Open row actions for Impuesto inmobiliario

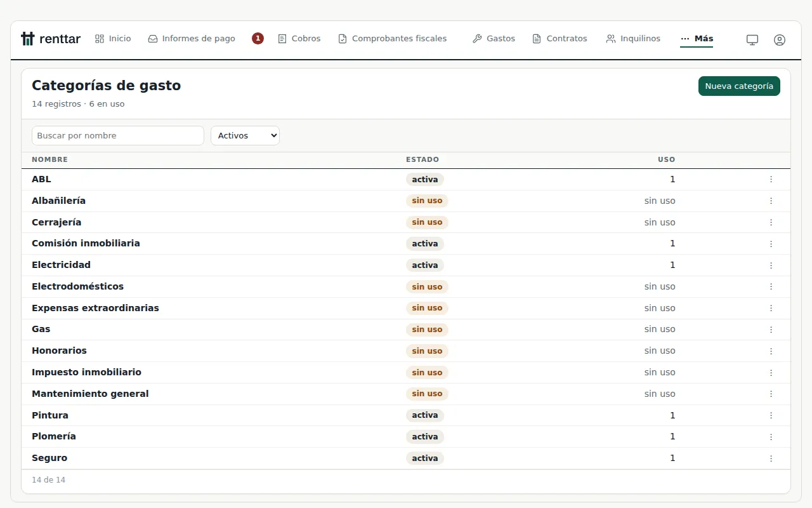(771, 373)
